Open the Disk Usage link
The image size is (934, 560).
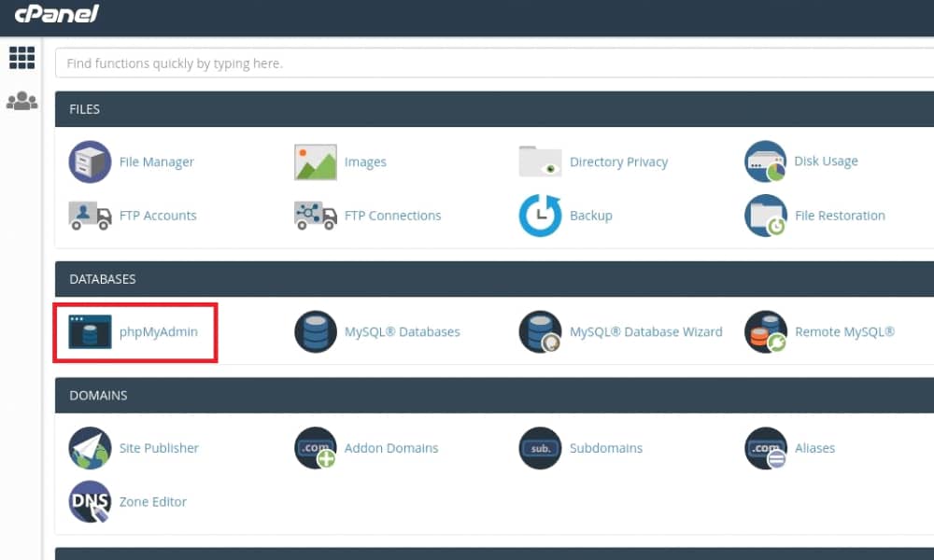pos(827,161)
